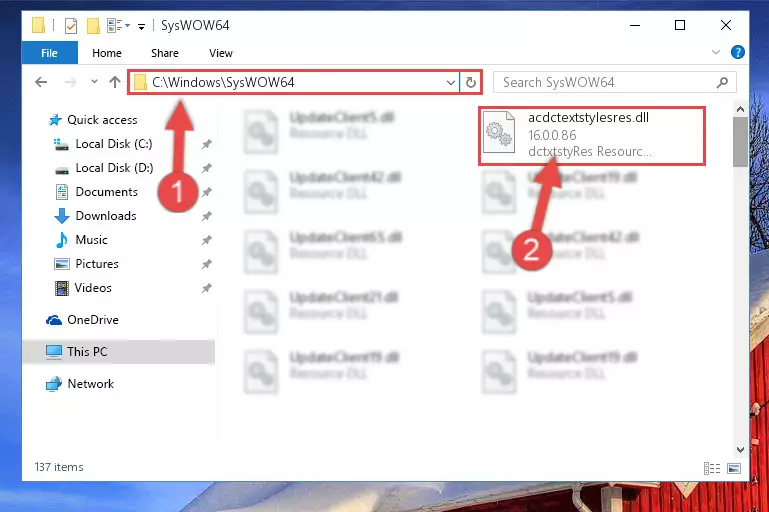Switch to Large icons view layout
This screenshot has height=512, width=769.
734,468
